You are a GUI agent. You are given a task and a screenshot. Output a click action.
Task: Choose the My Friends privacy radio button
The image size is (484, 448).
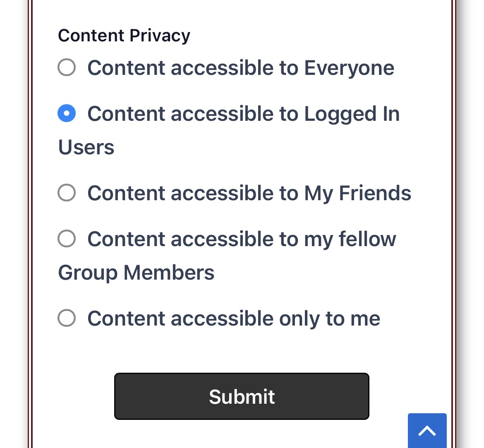coord(67,193)
